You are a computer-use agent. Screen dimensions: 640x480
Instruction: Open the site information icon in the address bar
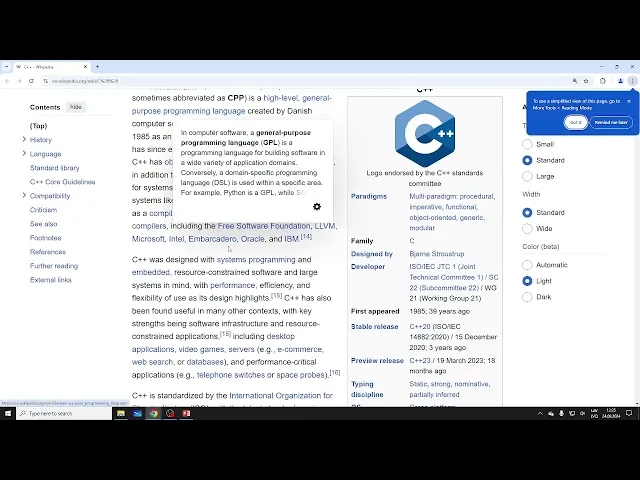click(x=45, y=81)
